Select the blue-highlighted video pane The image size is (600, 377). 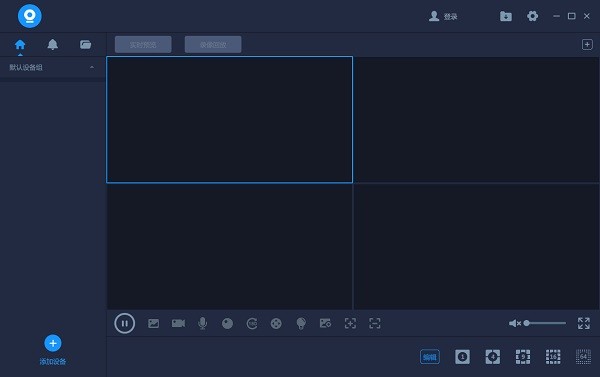click(230, 120)
